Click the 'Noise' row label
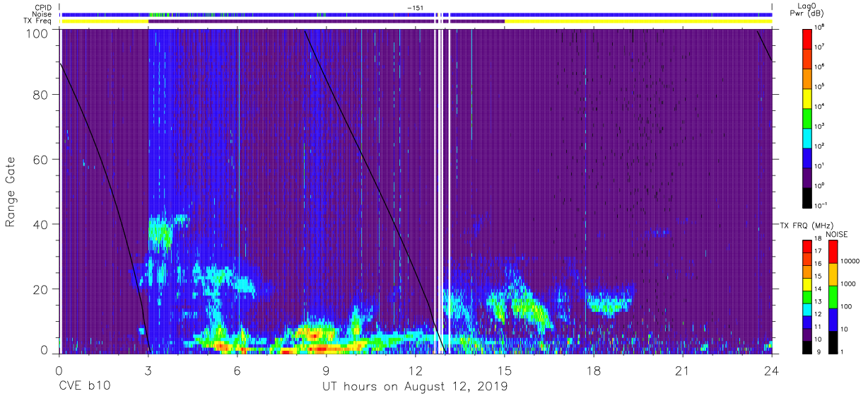Screen dimensions: 868x401 tap(42, 14)
